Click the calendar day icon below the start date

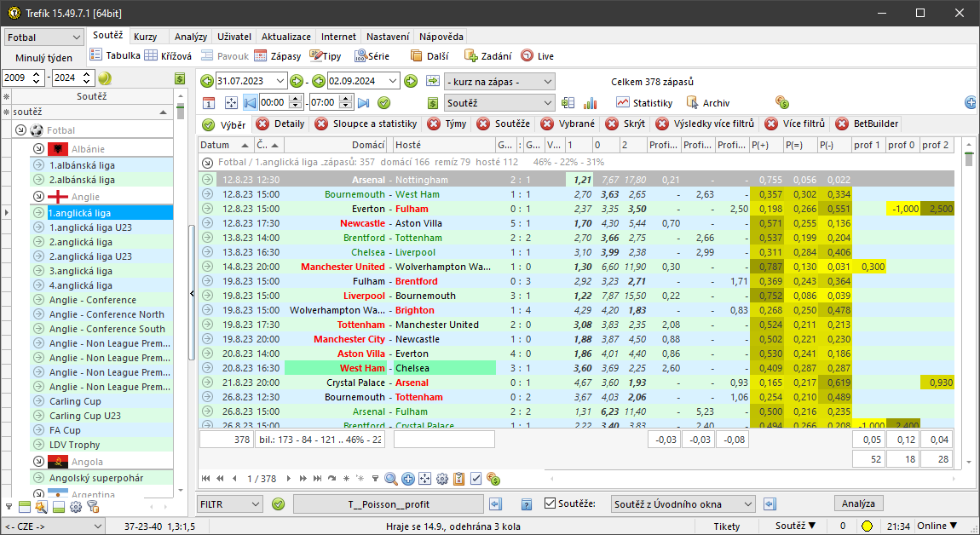(x=209, y=103)
